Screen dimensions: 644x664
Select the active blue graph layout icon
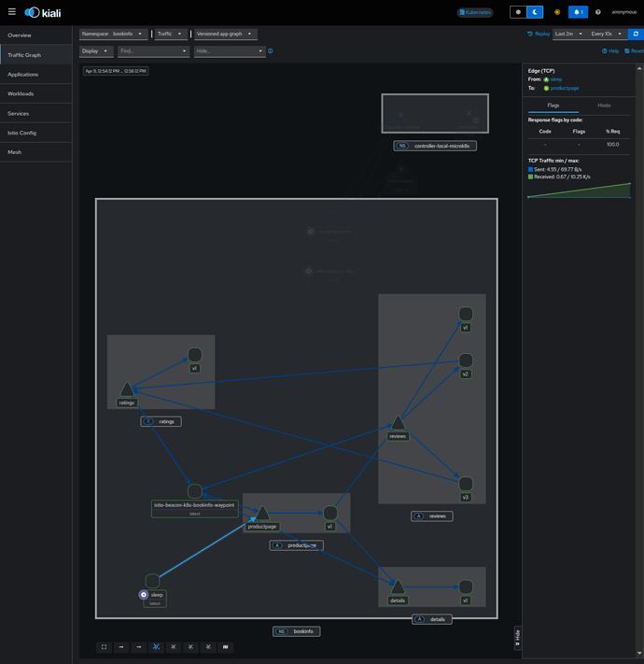[x=156, y=646]
